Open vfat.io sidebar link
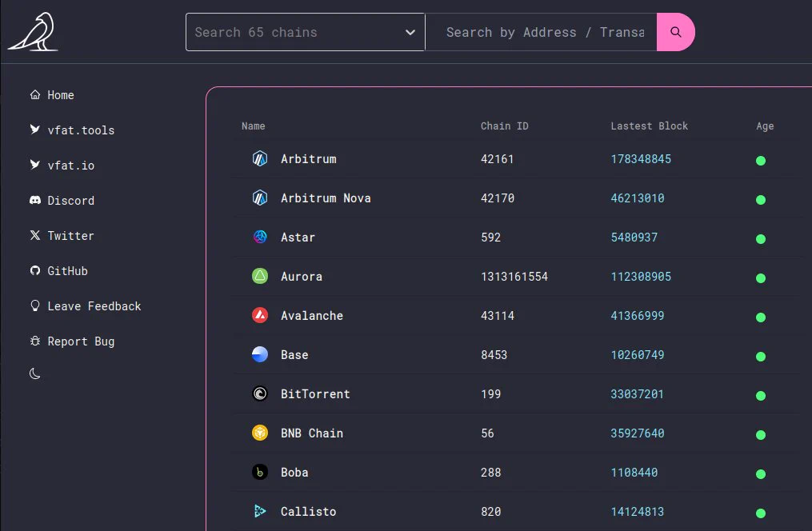The image size is (812, 531). [x=62, y=165]
